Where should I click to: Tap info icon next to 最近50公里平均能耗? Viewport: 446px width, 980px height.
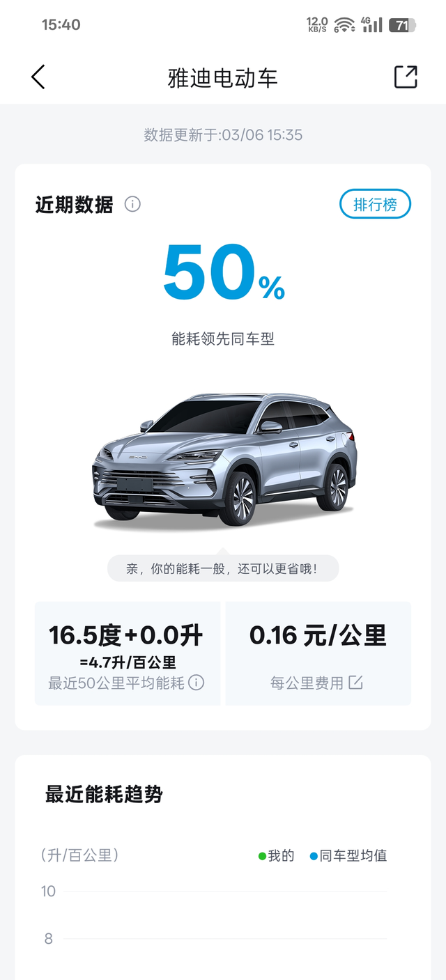click(x=197, y=683)
